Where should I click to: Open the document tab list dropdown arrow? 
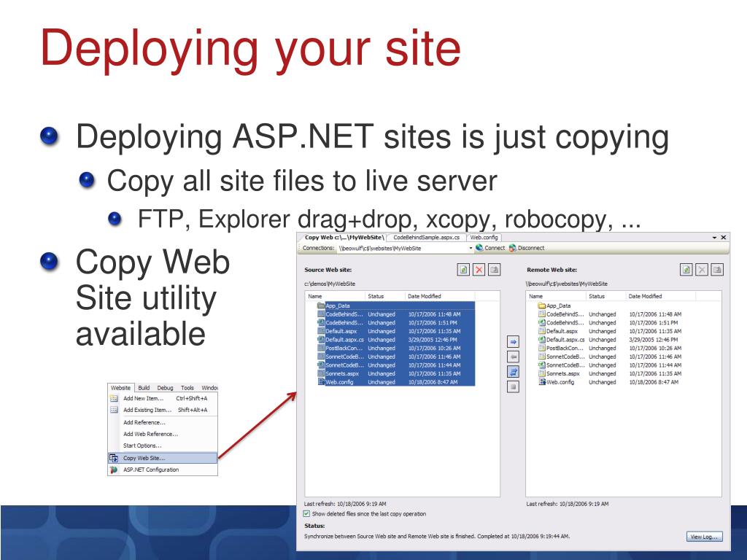point(715,237)
